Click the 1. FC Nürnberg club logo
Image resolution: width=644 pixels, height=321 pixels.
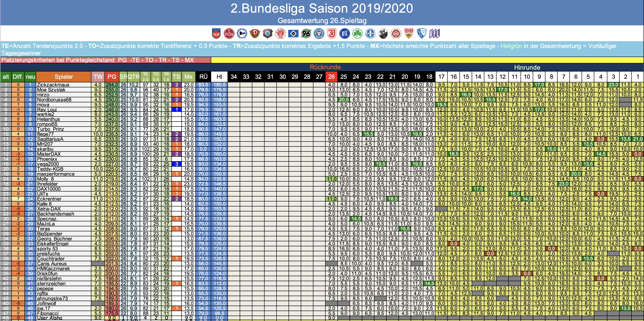(229, 34)
